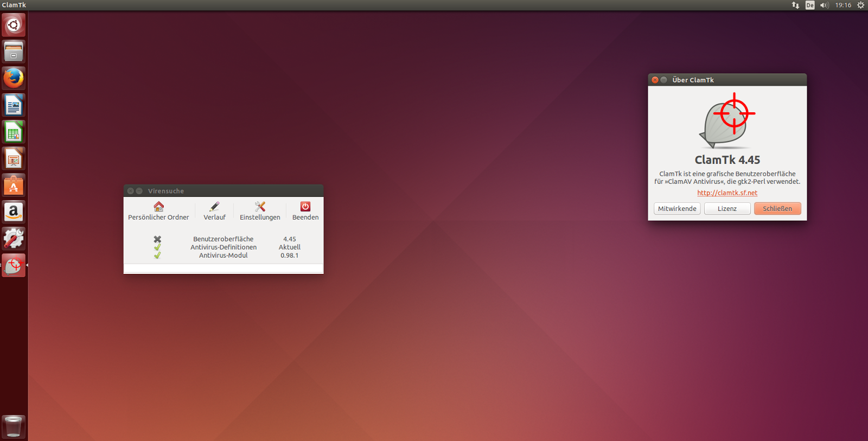The height and width of the screenshot is (441, 868).
Task: Open the Persönlicher Ordner scan icon
Action: [158, 206]
